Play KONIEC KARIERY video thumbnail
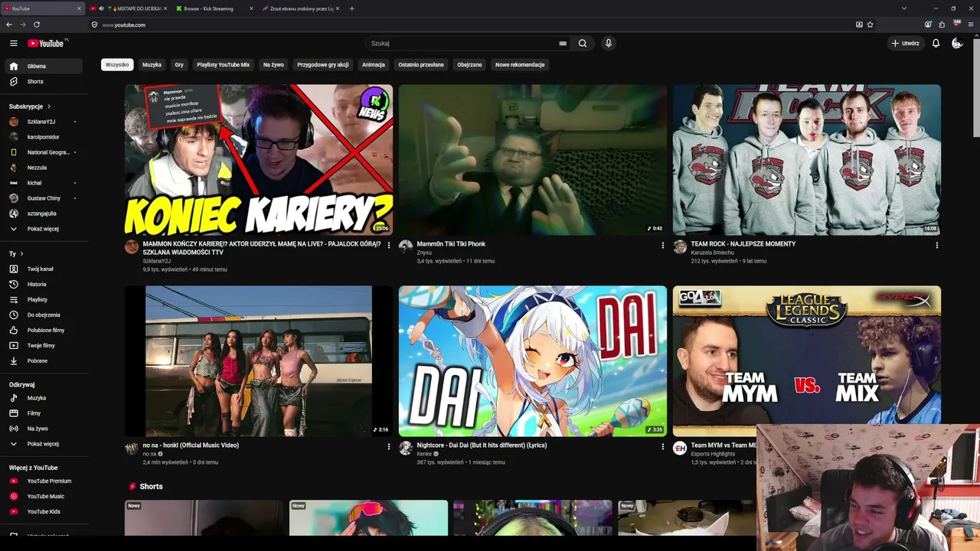This screenshot has height=551, width=980. pos(259,159)
